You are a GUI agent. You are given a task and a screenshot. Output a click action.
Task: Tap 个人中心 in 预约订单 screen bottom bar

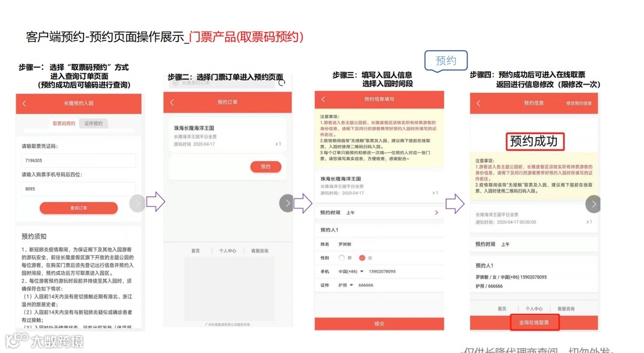point(228,250)
